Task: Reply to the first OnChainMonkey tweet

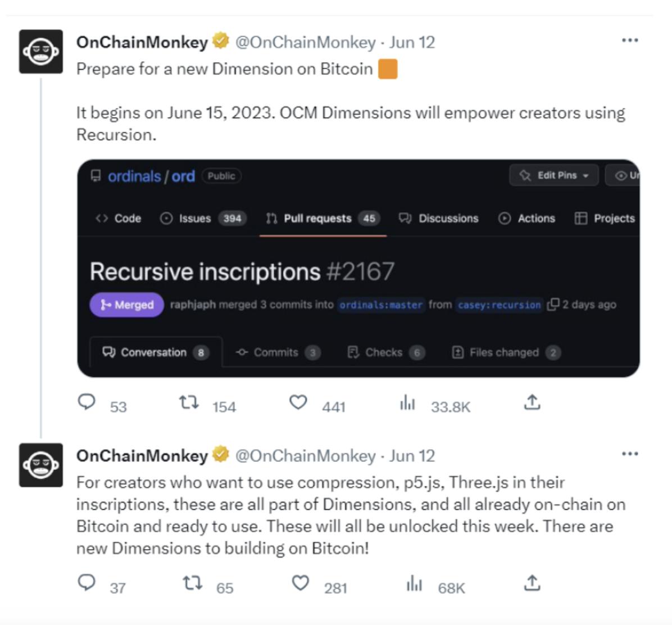Action: click(87, 402)
